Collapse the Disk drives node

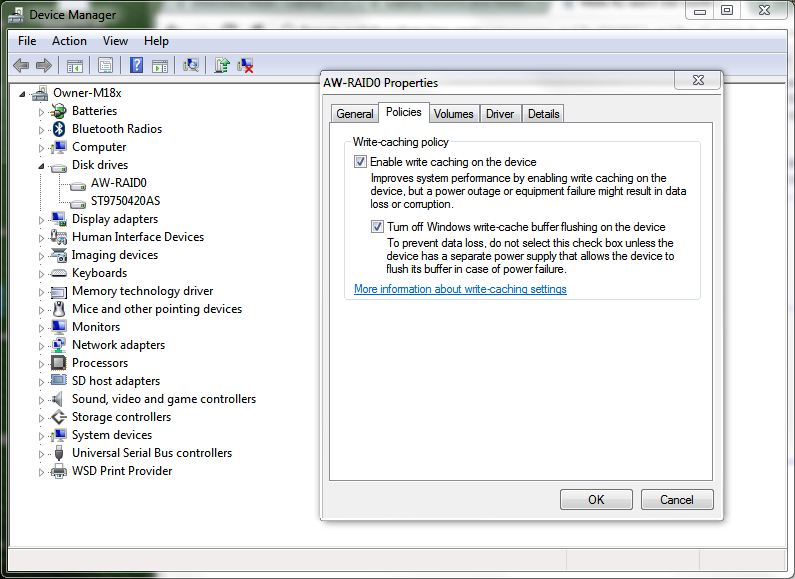click(x=42, y=166)
